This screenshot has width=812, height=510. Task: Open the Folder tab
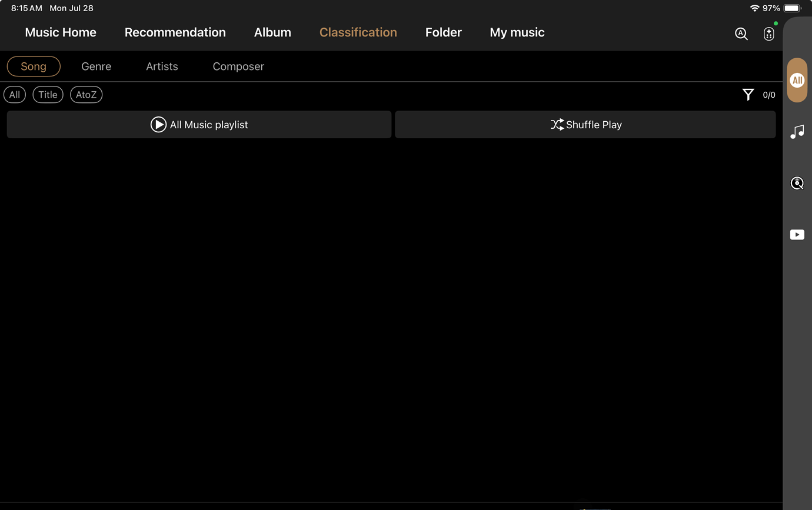[x=444, y=32]
